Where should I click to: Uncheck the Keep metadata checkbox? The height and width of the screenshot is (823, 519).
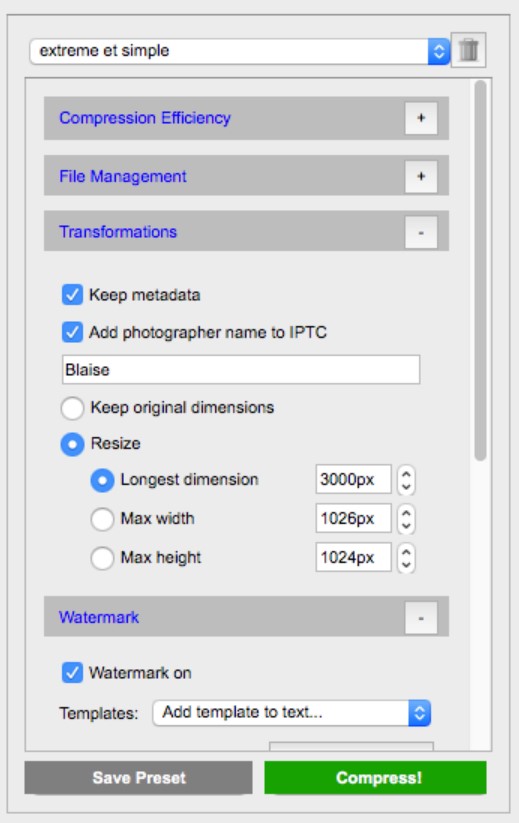tap(72, 295)
